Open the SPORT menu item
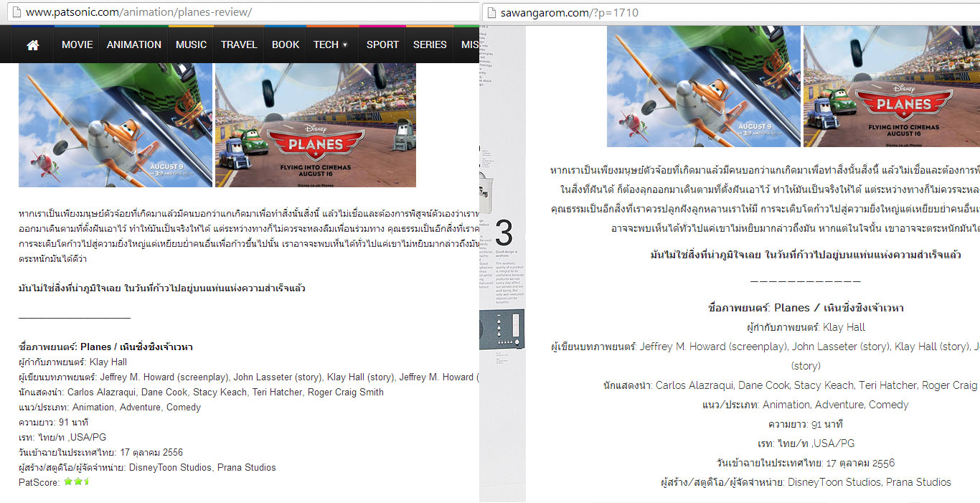980x503 pixels. tap(382, 44)
